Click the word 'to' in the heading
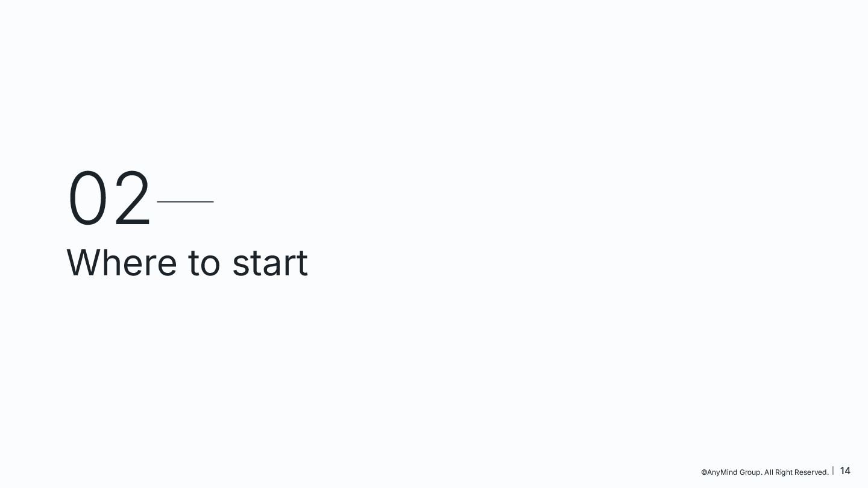Viewport: 868px width, 488px height. [x=204, y=264]
